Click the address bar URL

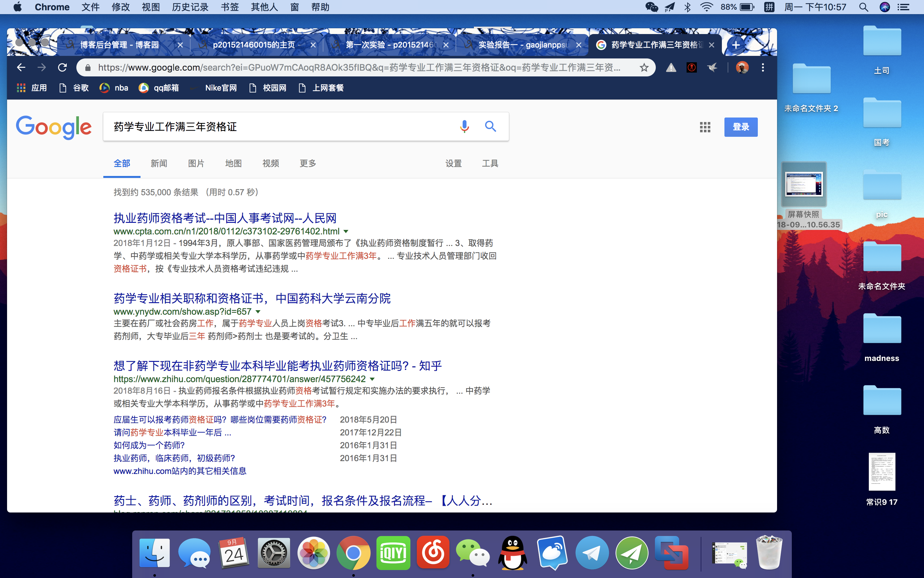click(x=359, y=68)
